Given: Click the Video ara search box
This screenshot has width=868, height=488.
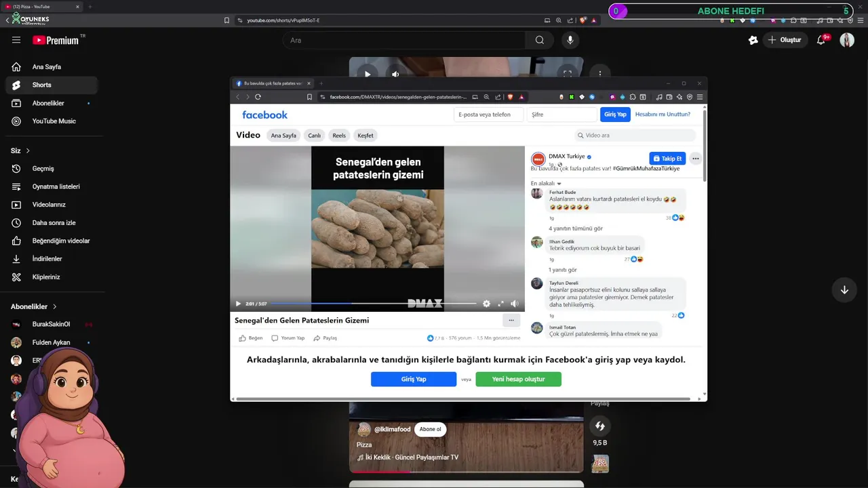Looking at the screenshot, I should tap(635, 136).
